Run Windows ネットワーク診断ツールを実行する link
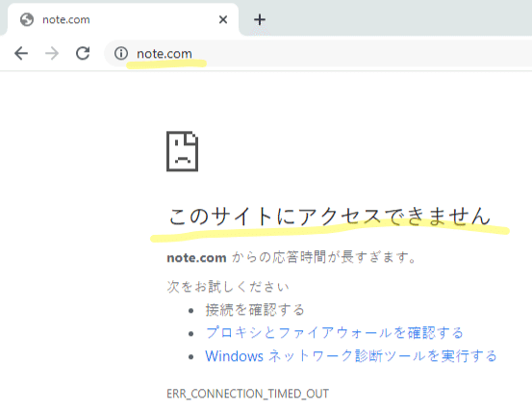The width and height of the screenshot is (532, 411). pos(351,356)
